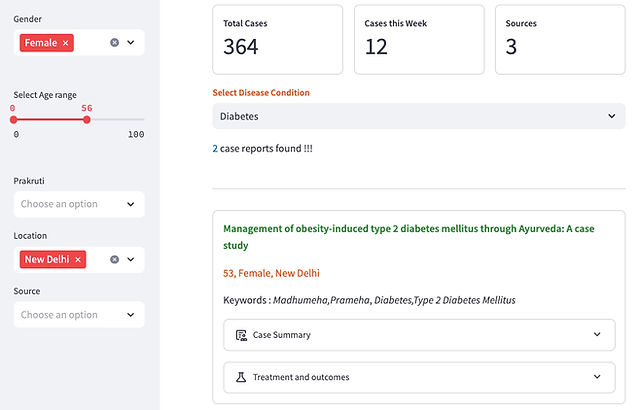Open the Prakruti dropdown
Screen dimensions: 641x410
pyautogui.click(x=79, y=204)
